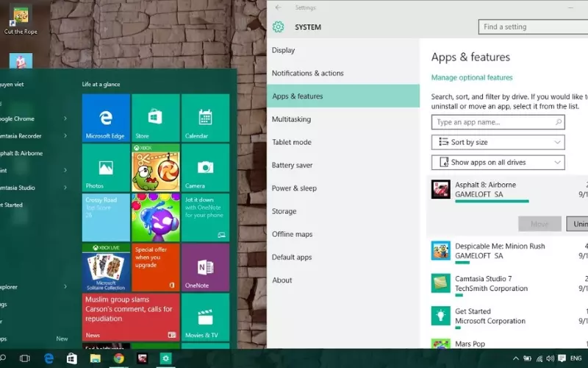Open Offline maps settings page
This screenshot has height=368, width=588.
coord(343,234)
